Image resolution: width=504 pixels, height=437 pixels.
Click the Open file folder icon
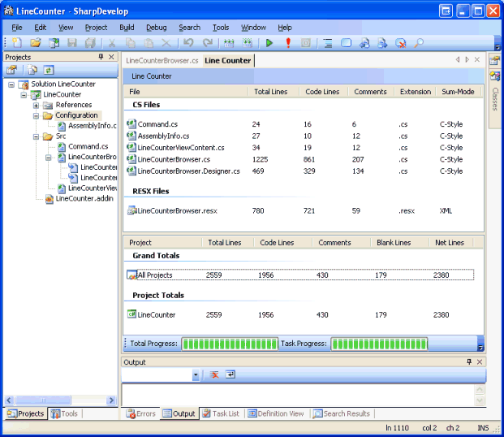35,43
